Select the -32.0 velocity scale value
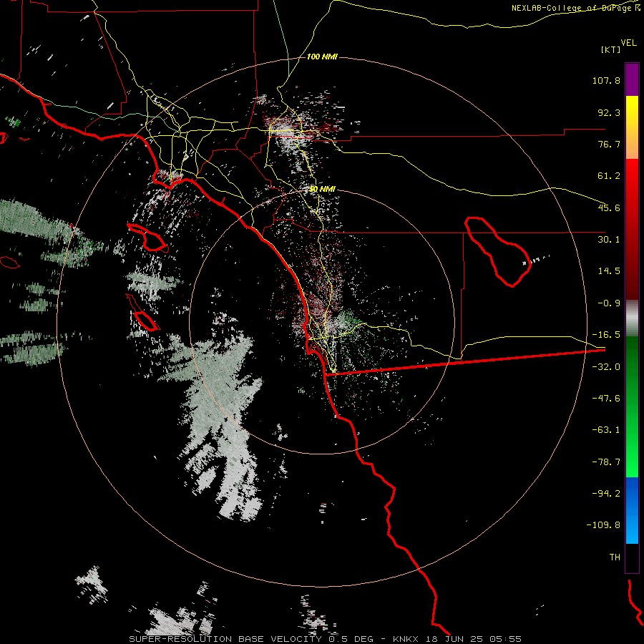The height and width of the screenshot is (644, 644). (606, 367)
